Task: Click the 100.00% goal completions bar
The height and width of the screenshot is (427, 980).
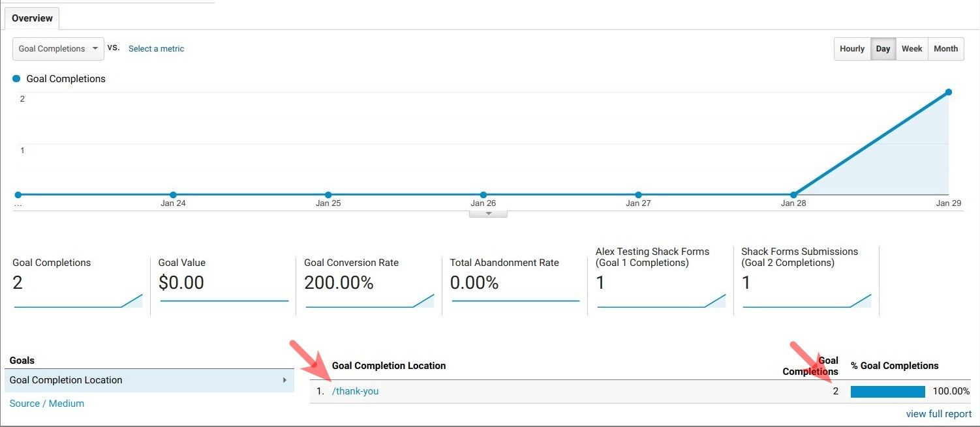Action: coord(887,391)
